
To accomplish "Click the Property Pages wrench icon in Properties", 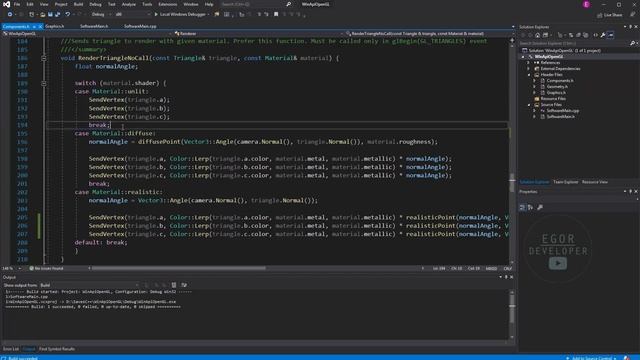I will (540, 207).
